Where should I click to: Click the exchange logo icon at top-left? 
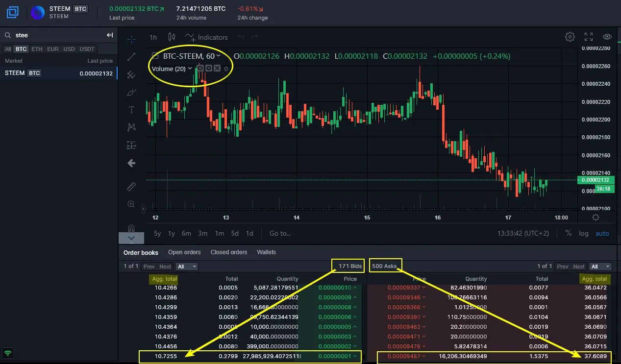(x=12, y=12)
